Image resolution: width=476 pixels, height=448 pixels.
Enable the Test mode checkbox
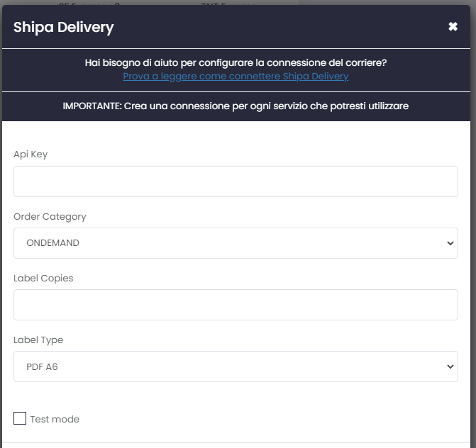pyautogui.click(x=20, y=418)
